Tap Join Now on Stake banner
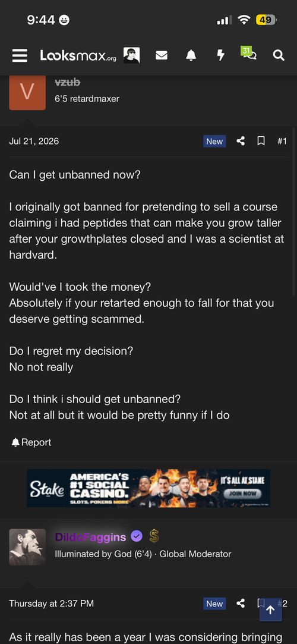 (243, 494)
